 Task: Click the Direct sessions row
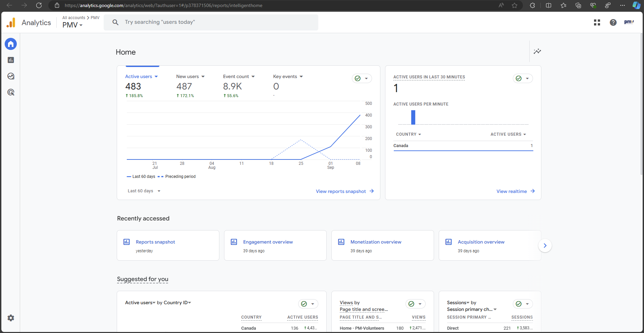tap(490, 328)
